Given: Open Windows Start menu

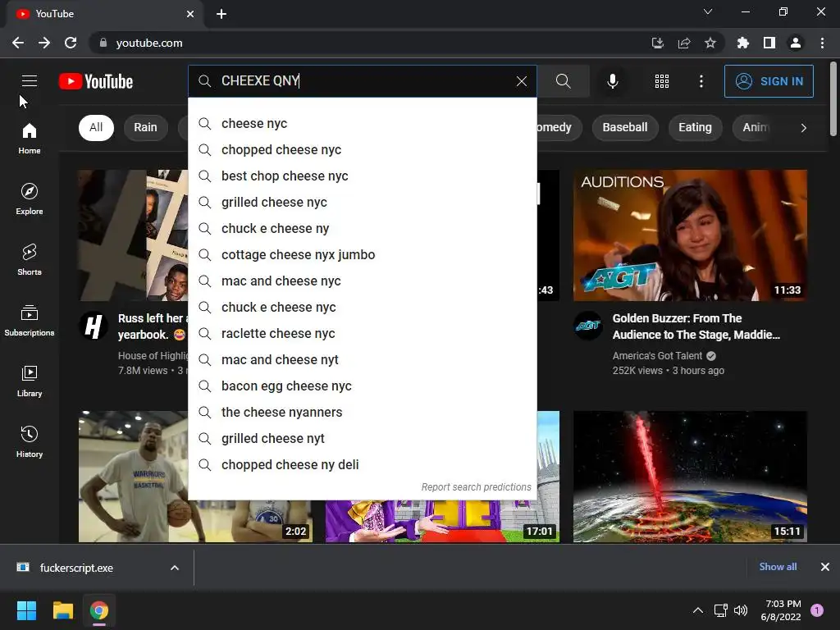Looking at the screenshot, I should pyautogui.click(x=26, y=610).
